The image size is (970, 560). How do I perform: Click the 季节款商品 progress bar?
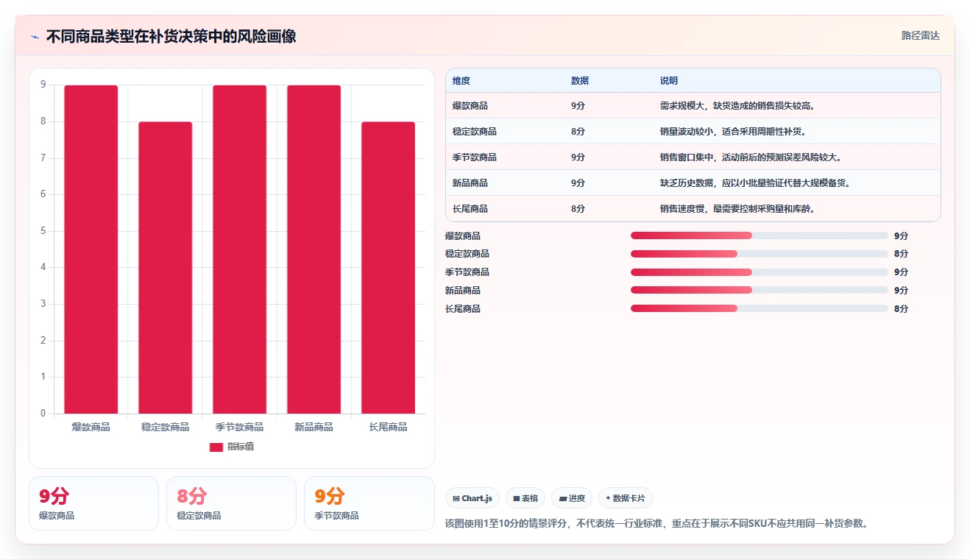(x=760, y=272)
